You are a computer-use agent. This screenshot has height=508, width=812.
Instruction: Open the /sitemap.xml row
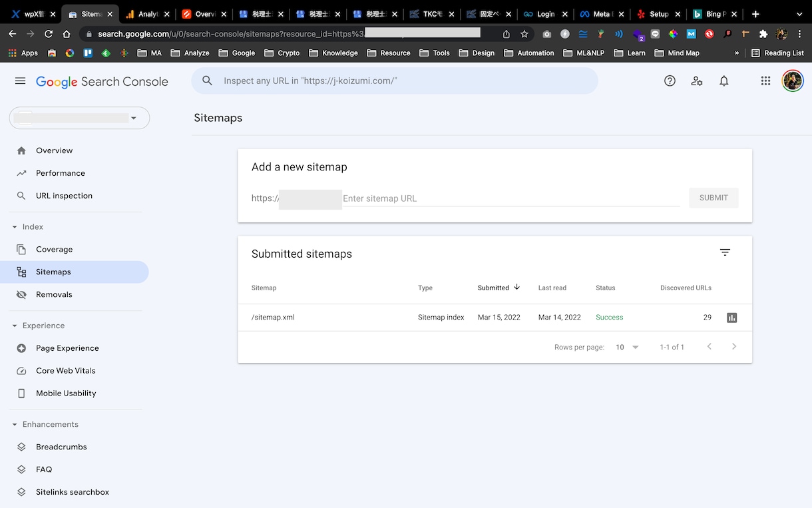pyautogui.click(x=495, y=318)
